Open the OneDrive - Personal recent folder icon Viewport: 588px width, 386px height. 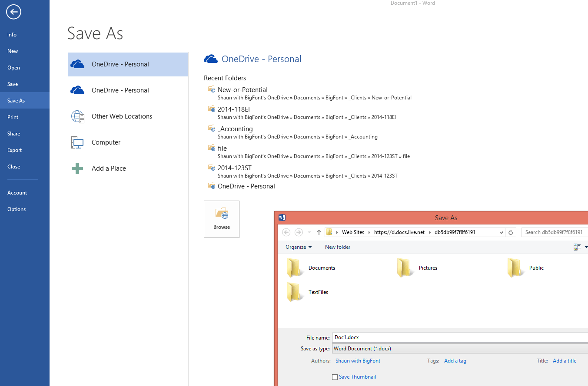click(212, 186)
